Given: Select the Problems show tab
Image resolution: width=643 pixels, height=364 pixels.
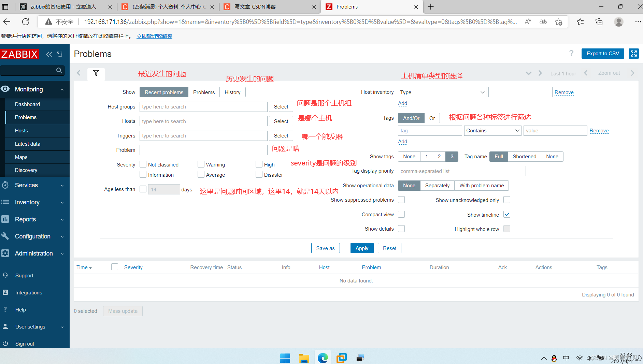Looking at the screenshot, I should click(x=204, y=92).
